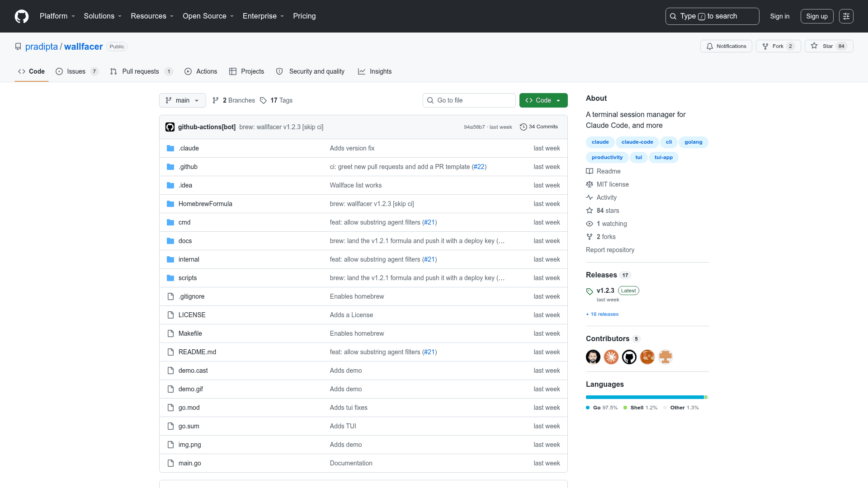Open the Pull requests tab
This screenshot has width=868, height=488.
click(x=142, y=71)
